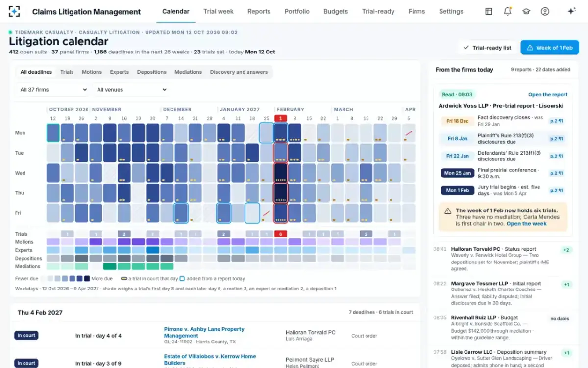Click Open the report link
Viewport: 588px width, 368px height.
click(548, 94)
